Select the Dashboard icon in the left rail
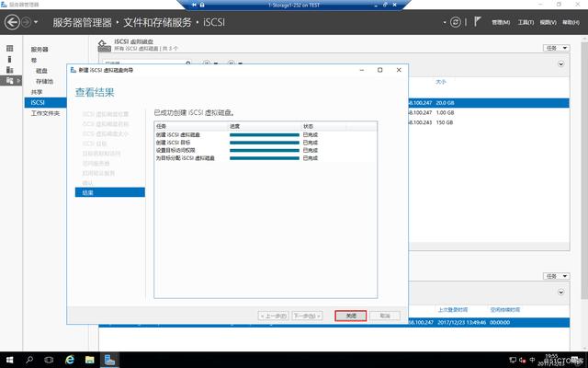Screen dimensions: 588x368 pyautogui.click(x=10, y=48)
